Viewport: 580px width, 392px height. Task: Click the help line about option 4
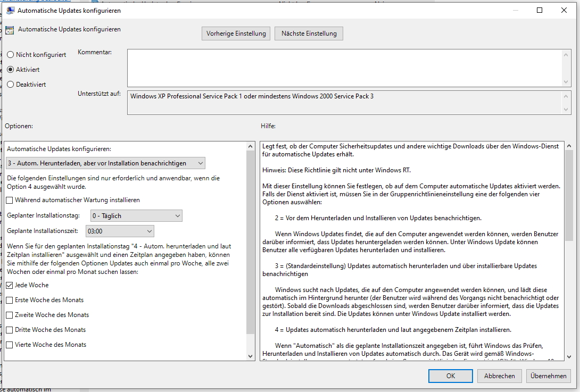pyautogui.click(x=393, y=330)
